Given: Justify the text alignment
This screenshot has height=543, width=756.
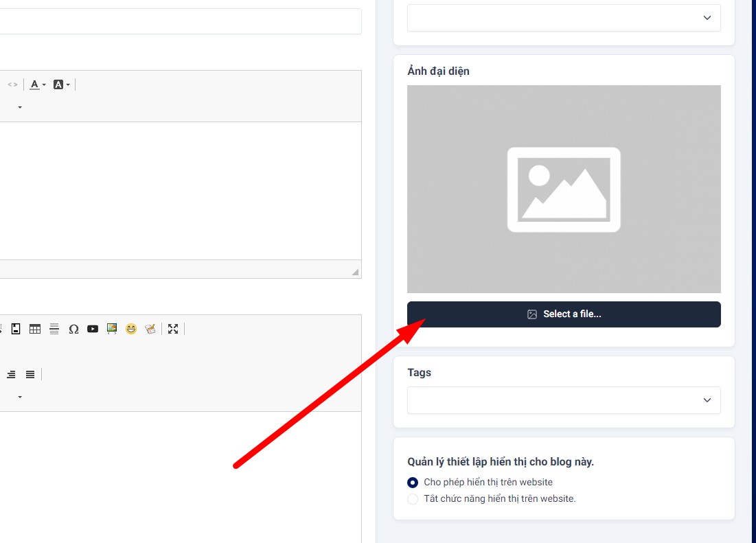Looking at the screenshot, I should pos(30,374).
